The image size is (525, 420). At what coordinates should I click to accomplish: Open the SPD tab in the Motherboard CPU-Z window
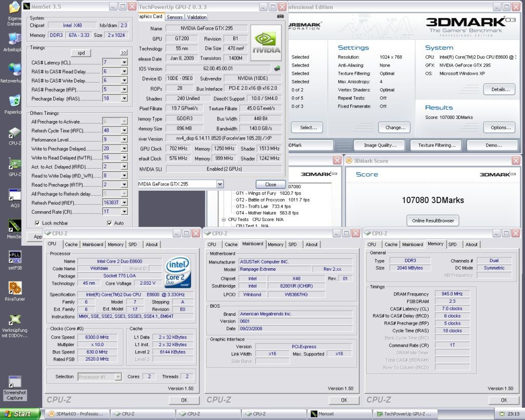[293, 245]
